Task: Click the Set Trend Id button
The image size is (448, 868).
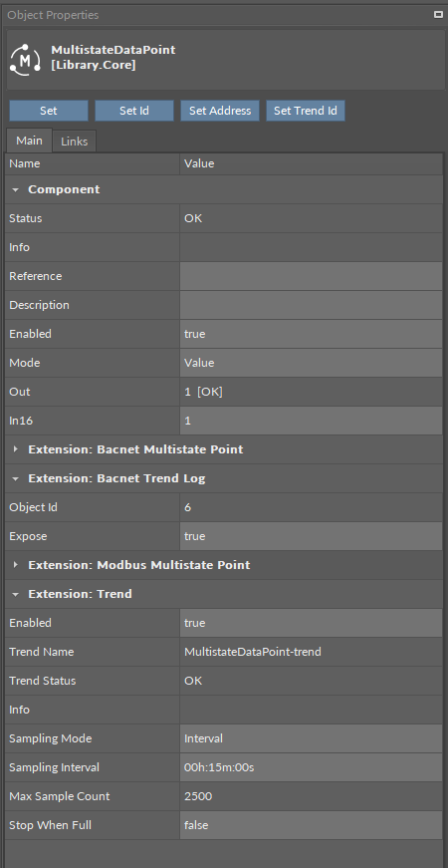Action: (x=306, y=111)
